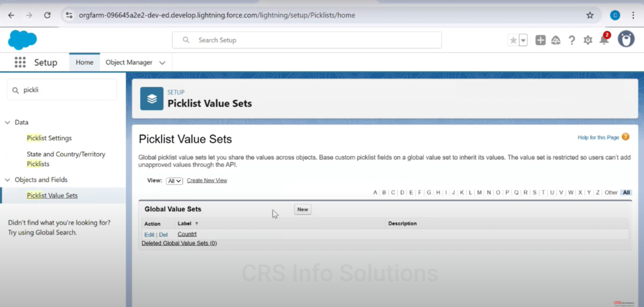Filter the list by letter Z

click(597, 193)
